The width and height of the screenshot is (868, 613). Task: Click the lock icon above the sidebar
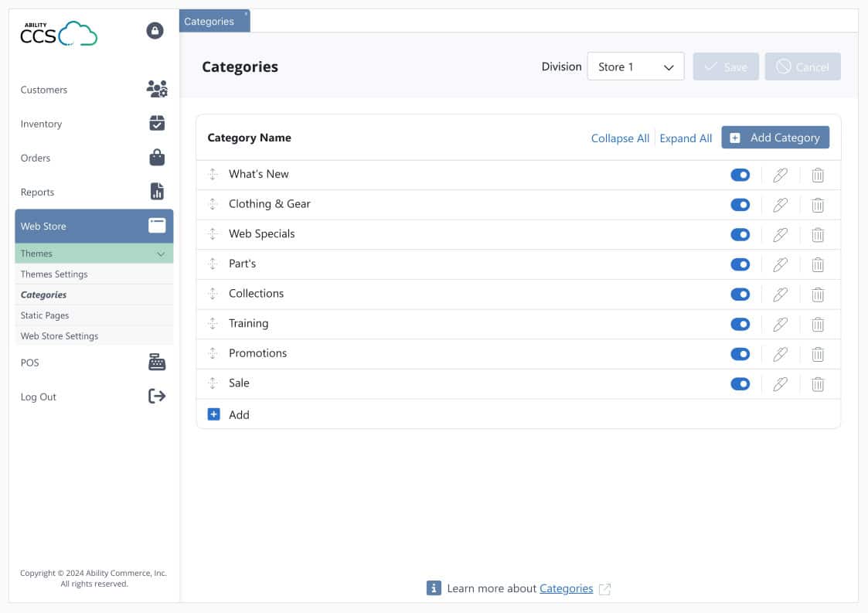[155, 32]
